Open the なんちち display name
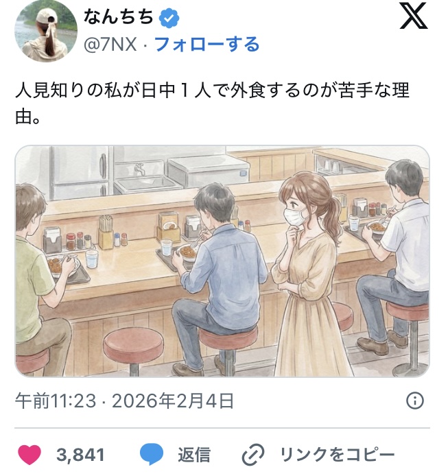This screenshot has width=448, height=476. (119, 17)
